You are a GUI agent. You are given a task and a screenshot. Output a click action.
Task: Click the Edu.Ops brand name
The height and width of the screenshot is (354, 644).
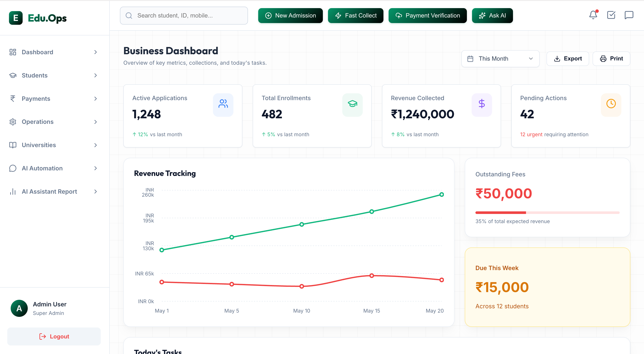tap(47, 18)
